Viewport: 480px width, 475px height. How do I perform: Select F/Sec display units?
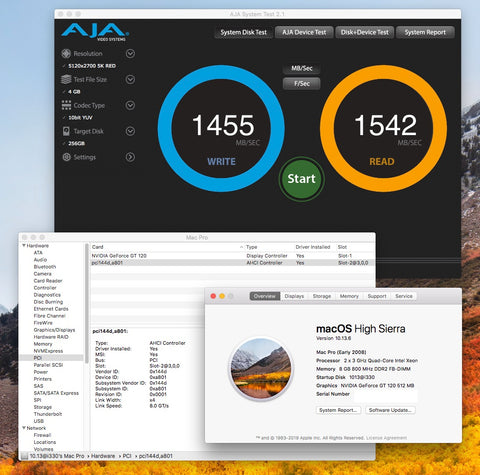click(x=302, y=84)
